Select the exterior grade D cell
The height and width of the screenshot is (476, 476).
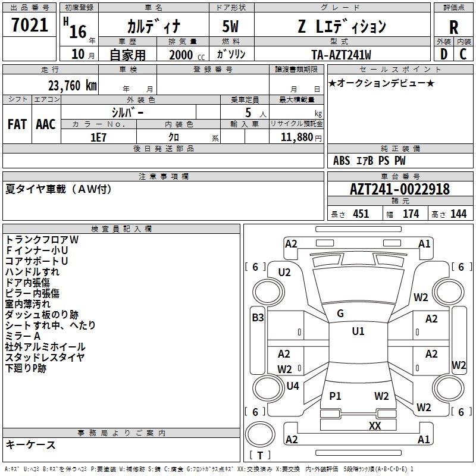tap(444, 54)
